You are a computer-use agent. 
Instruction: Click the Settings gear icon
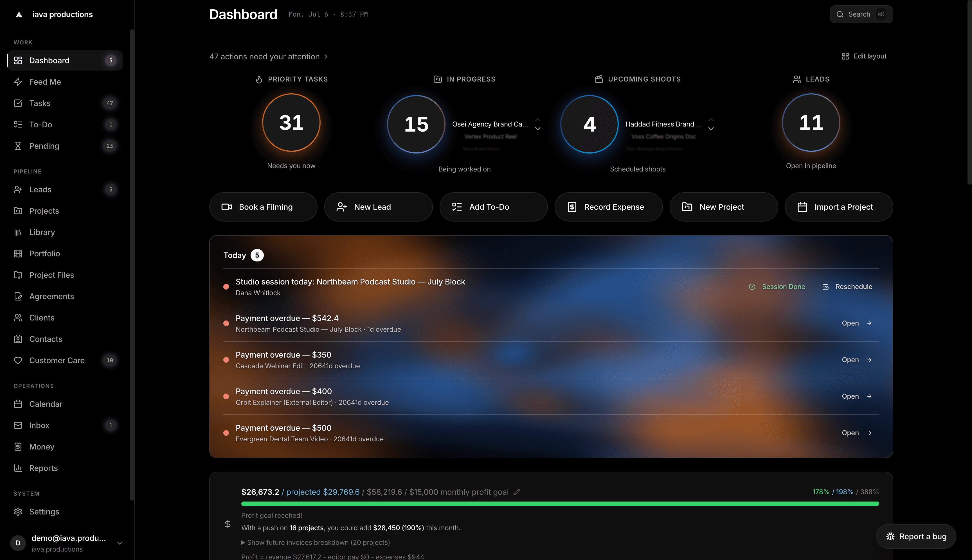coord(18,512)
